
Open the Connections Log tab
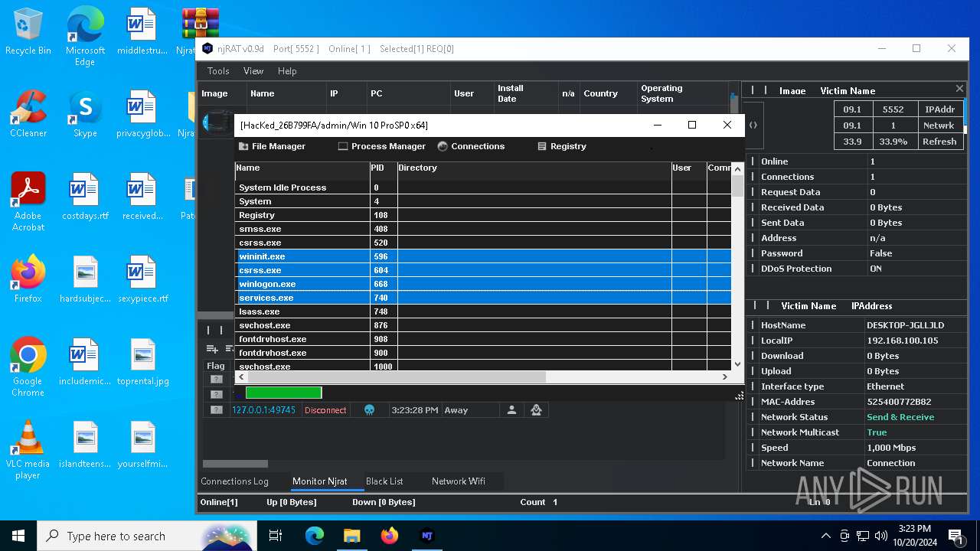234,481
